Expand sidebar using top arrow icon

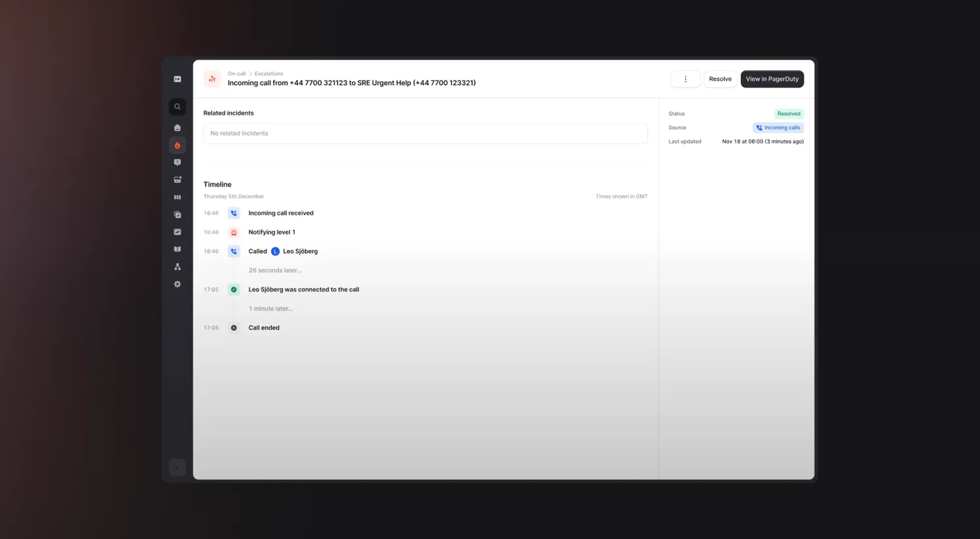coord(177,79)
